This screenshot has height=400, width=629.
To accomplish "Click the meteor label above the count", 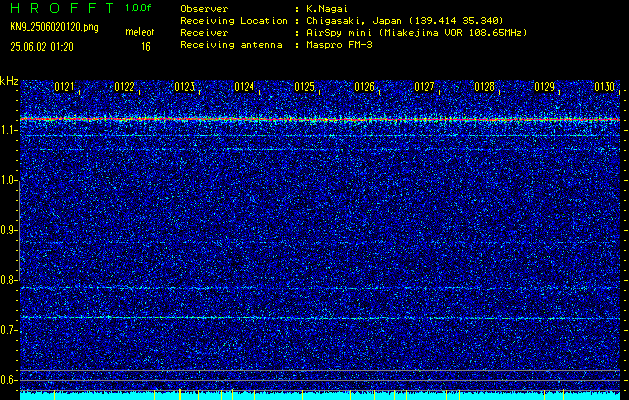I will (x=140, y=32).
